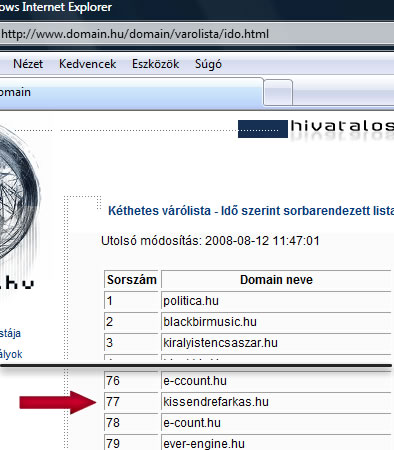Open the Eszközök menu
Image resolution: width=394 pixels, height=450 pixels.
click(156, 64)
